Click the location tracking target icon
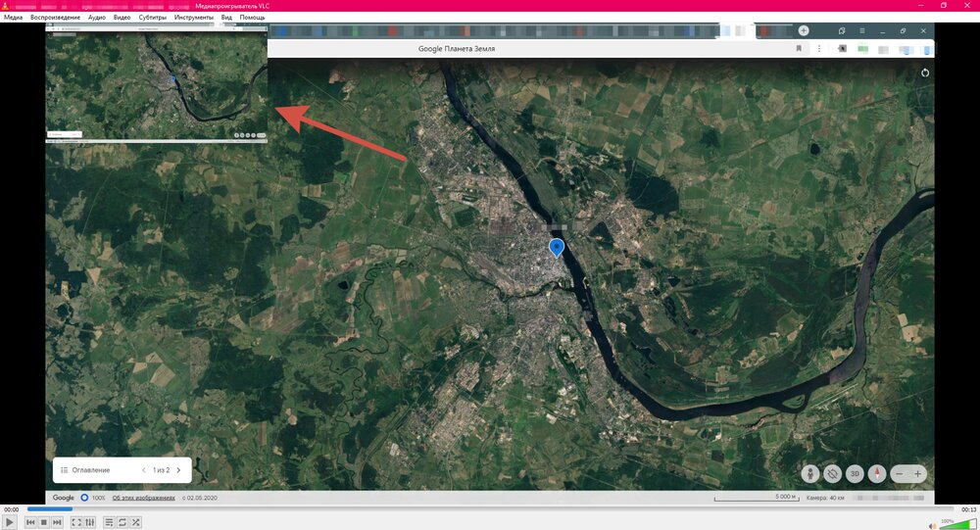Viewport: 980px width, 530px height. 832,474
